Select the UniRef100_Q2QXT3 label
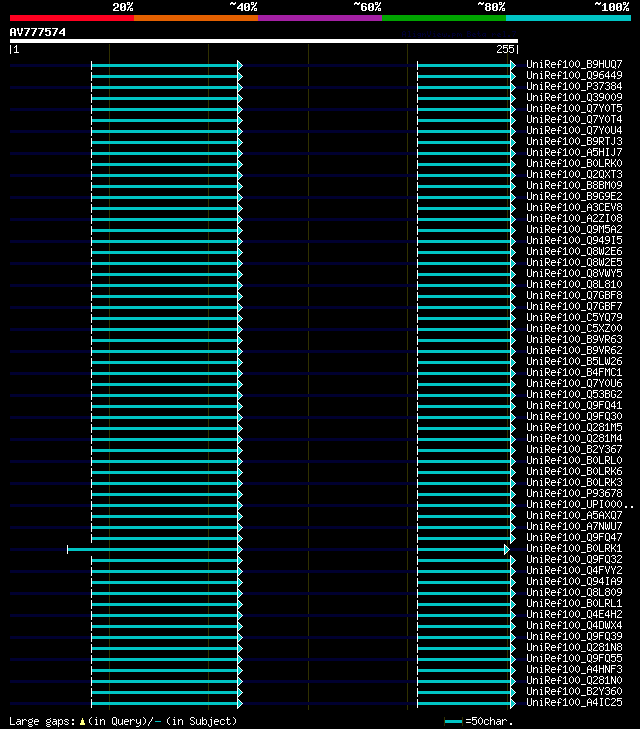640x729 pixels. coord(574,174)
